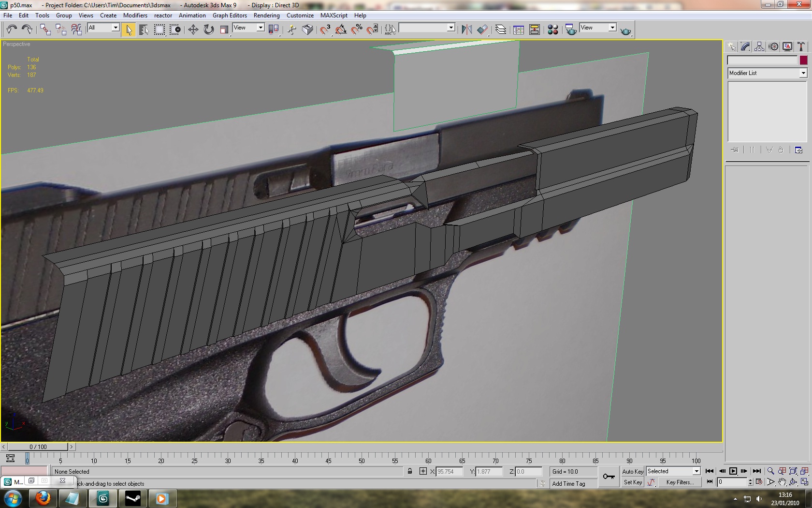The image size is (812, 508).
Task: Open the Rendering menu
Action: coord(266,15)
